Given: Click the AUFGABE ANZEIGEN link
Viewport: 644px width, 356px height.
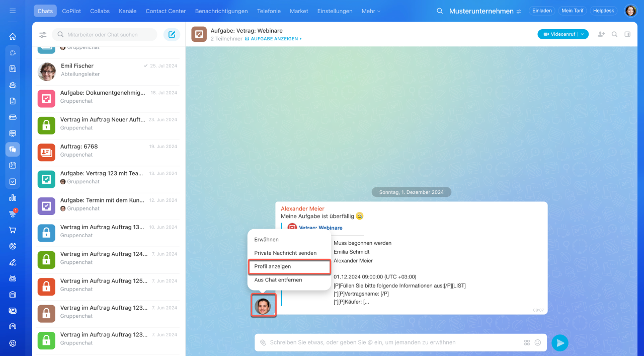Looking at the screenshot, I should pos(273,39).
